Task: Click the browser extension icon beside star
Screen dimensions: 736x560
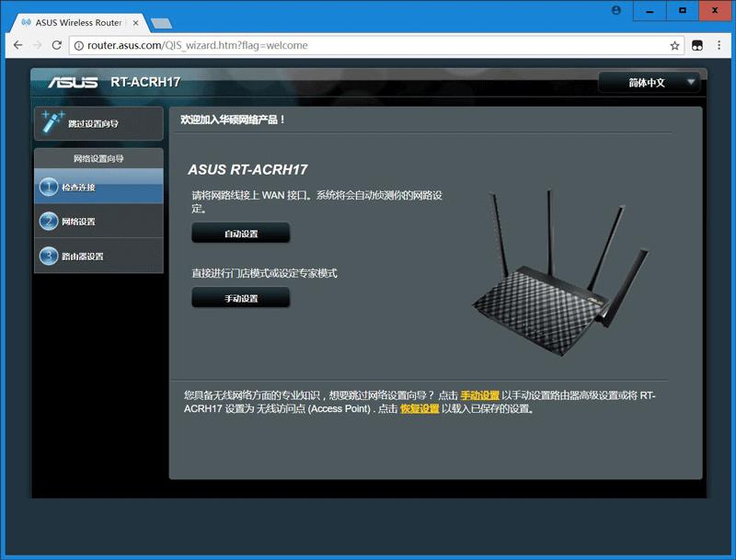Action: coord(697,45)
